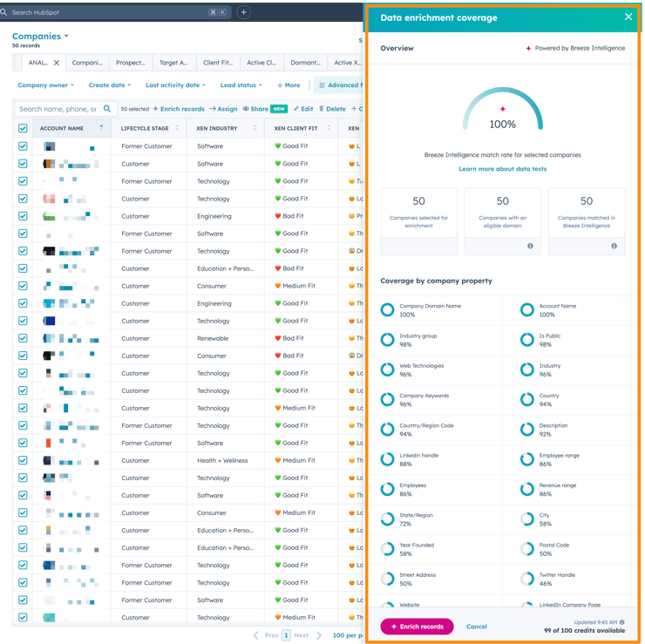Open the Lead status filter dropdown
Screen dimensions: 645x644
(x=241, y=85)
